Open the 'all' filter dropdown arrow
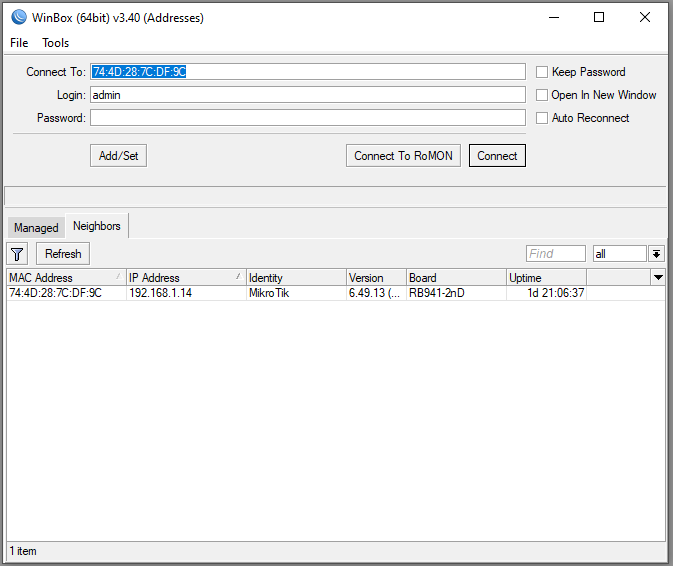 pos(656,254)
